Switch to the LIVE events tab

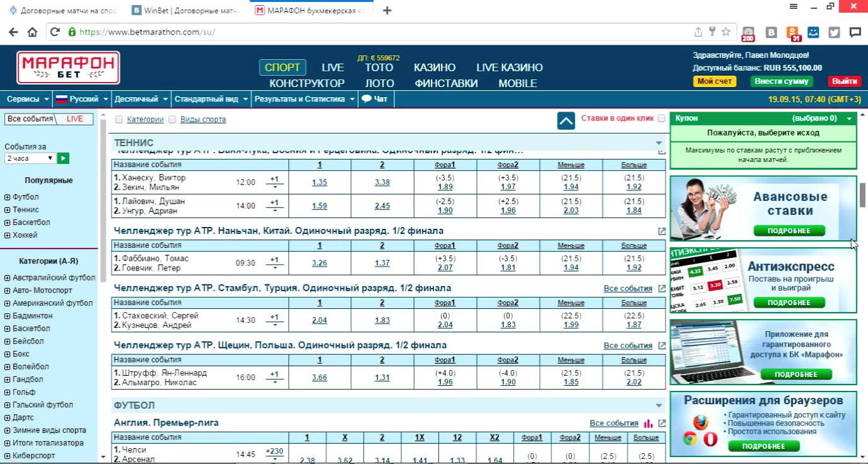click(74, 119)
